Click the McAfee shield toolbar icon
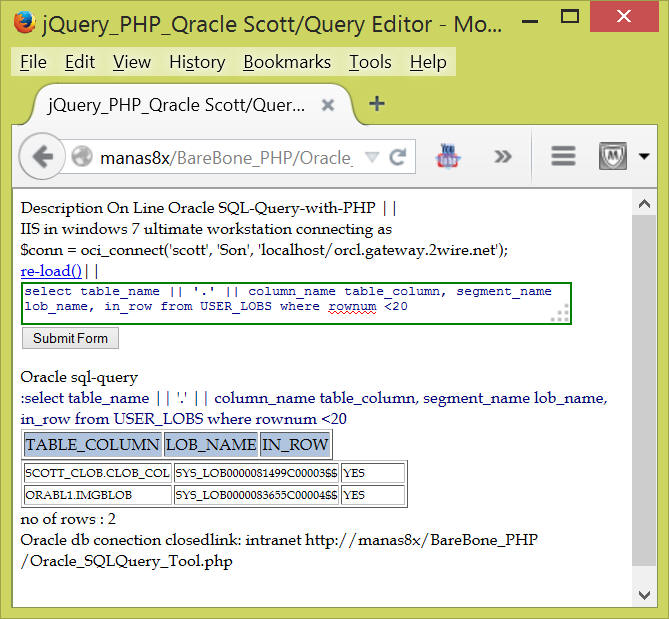Screen dimensions: 669x619 [613, 156]
